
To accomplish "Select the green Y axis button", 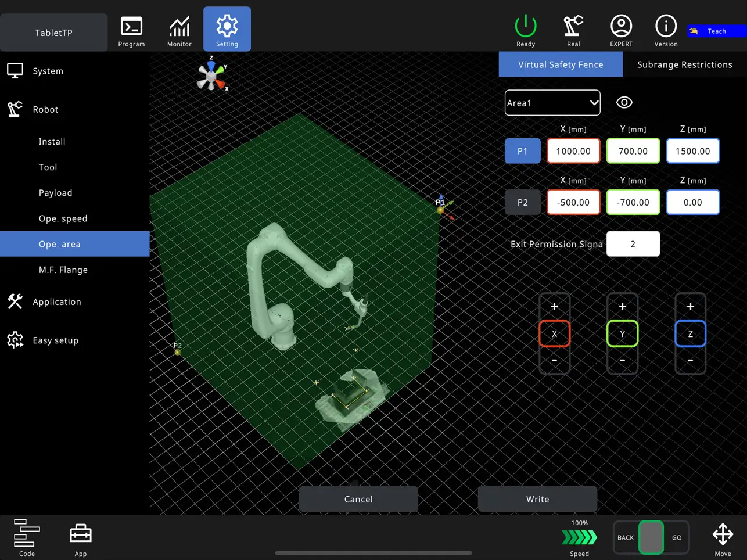I will click(623, 333).
